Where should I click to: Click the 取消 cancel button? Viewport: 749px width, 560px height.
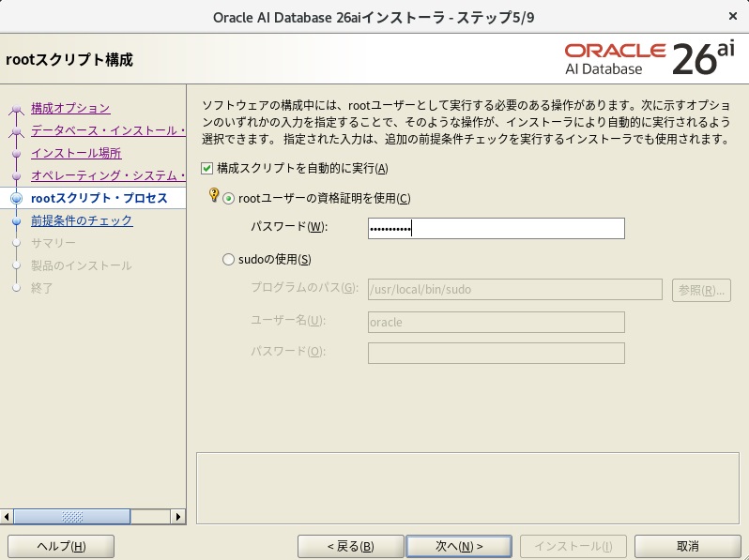(x=688, y=546)
